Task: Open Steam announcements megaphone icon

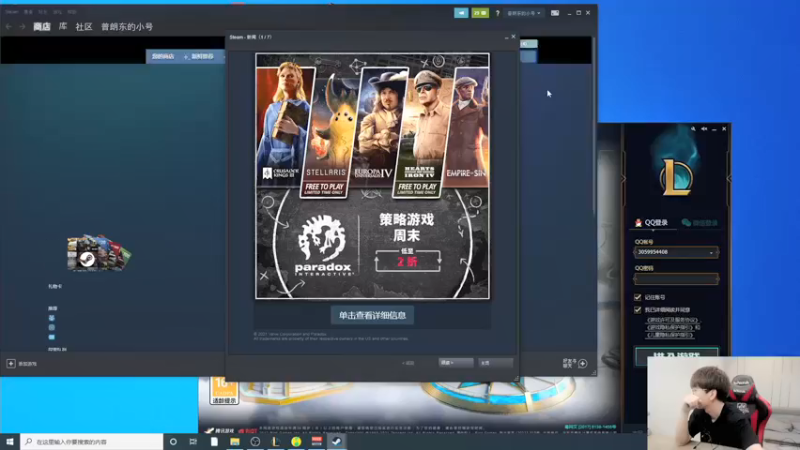Action: (461, 13)
